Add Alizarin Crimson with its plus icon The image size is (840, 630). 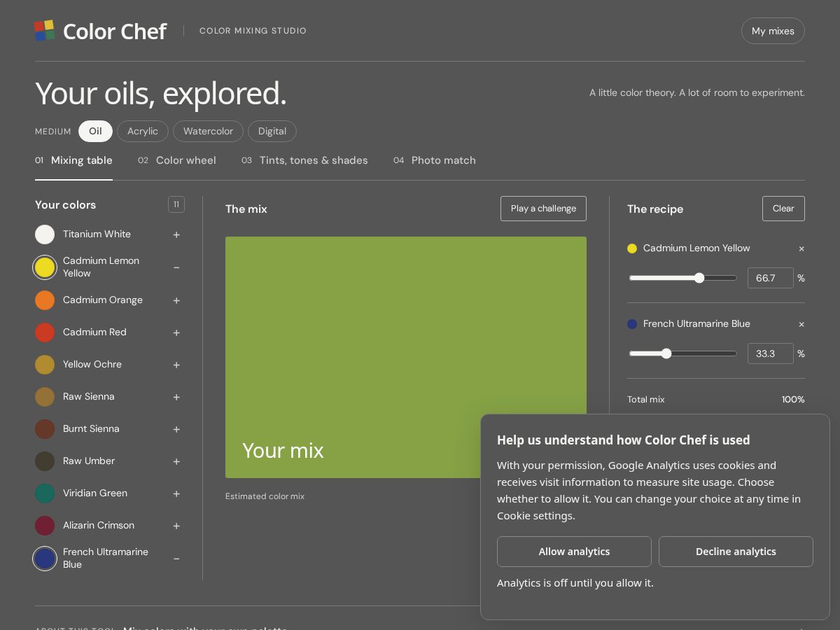(x=176, y=526)
